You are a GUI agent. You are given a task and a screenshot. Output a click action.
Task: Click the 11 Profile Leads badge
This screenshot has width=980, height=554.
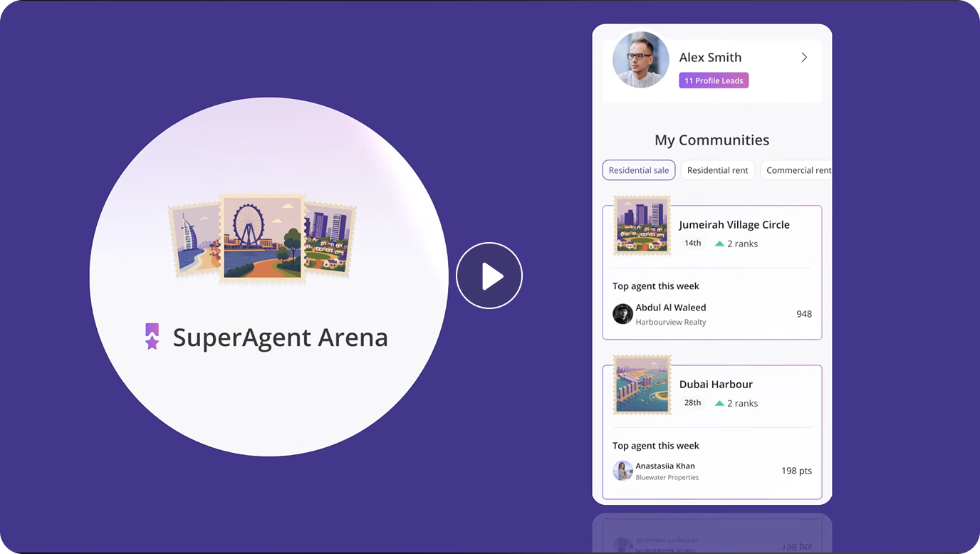tap(714, 80)
